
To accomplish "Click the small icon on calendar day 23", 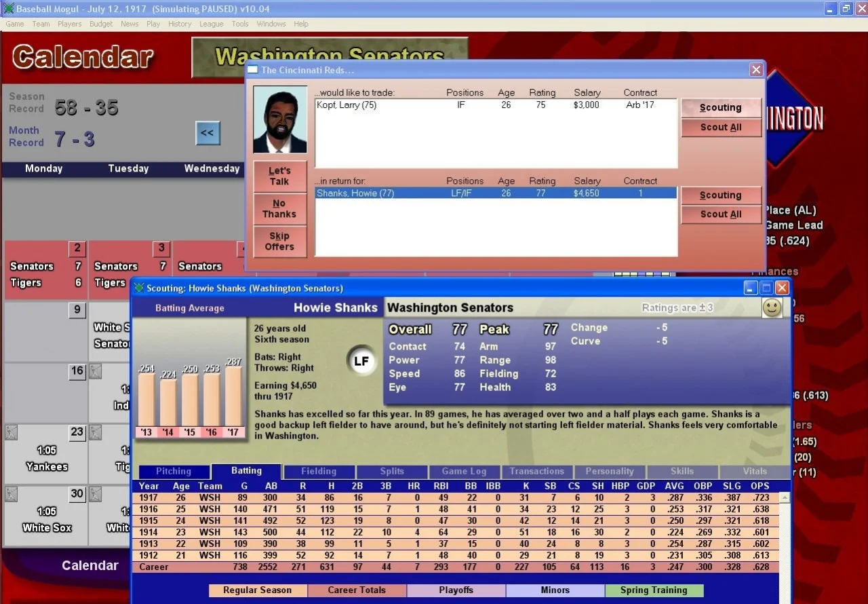I will [x=10, y=432].
